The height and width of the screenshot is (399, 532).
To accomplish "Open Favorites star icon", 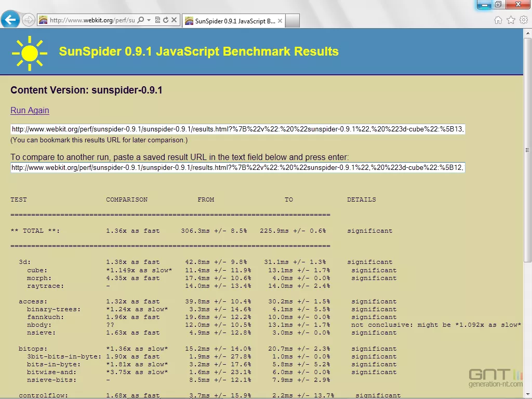I will (x=511, y=20).
